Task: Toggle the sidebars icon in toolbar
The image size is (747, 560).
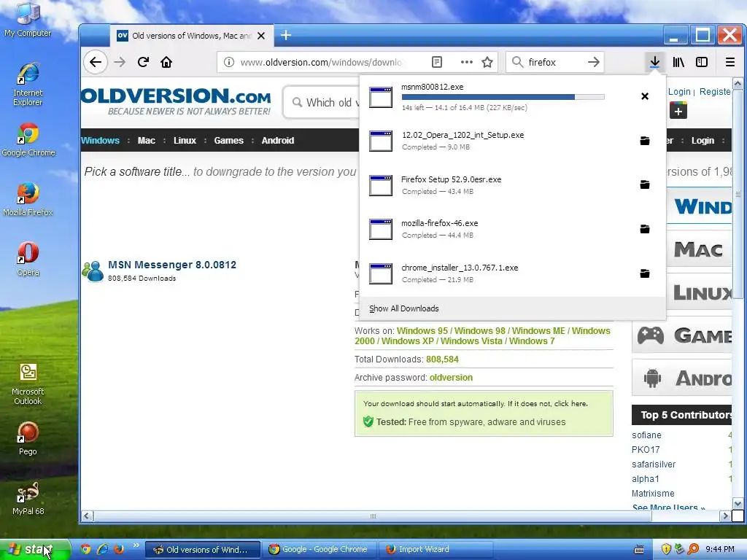Action: [702, 62]
